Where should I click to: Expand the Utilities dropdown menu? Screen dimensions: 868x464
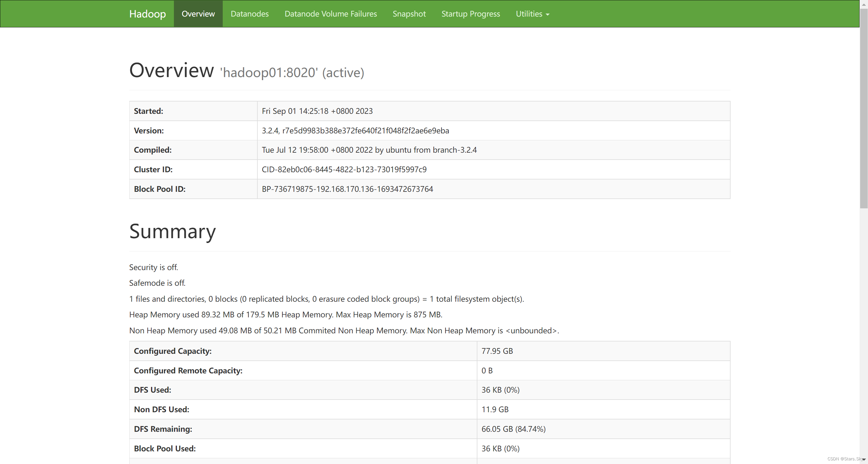pos(529,14)
